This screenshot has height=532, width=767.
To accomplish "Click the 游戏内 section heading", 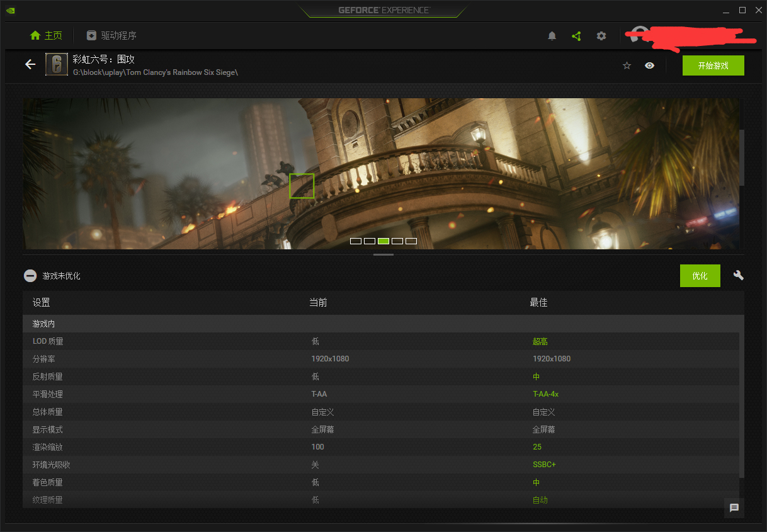I will (x=44, y=324).
